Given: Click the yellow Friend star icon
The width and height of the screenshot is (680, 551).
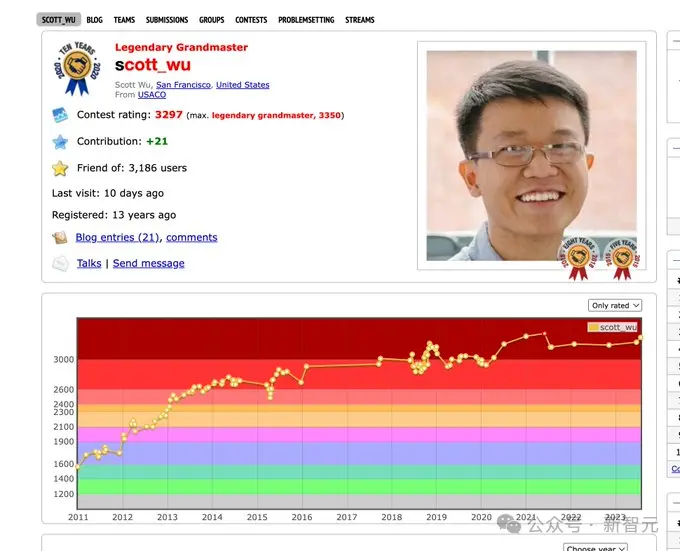Looking at the screenshot, I should (60, 168).
